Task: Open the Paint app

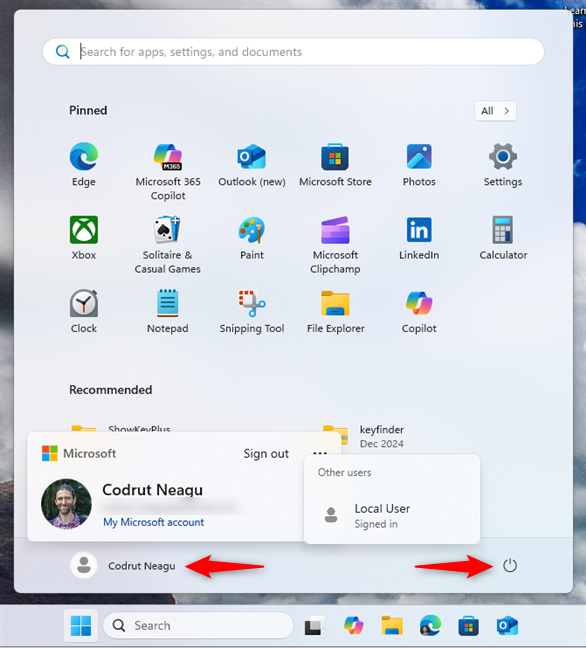Action: click(252, 238)
